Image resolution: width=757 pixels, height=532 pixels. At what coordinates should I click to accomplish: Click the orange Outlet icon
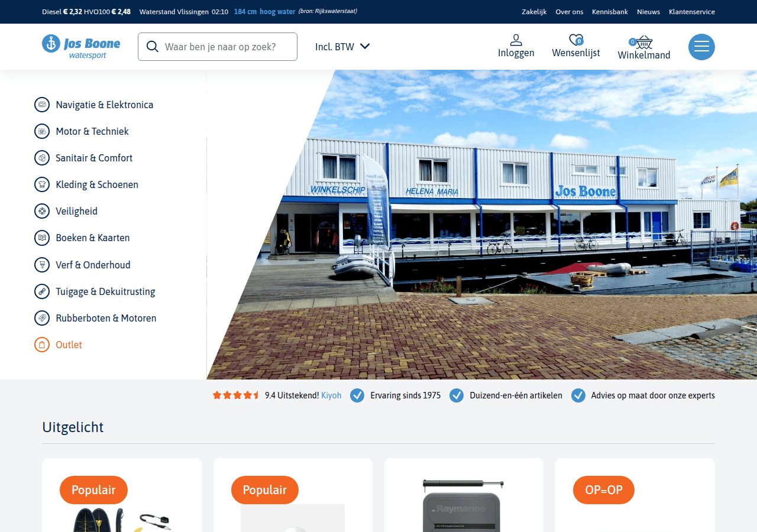(42, 345)
